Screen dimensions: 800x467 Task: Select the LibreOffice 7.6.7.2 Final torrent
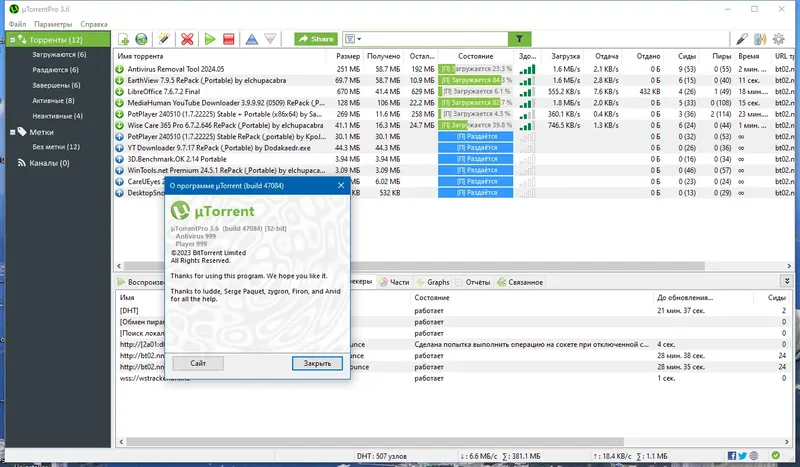point(164,91)
